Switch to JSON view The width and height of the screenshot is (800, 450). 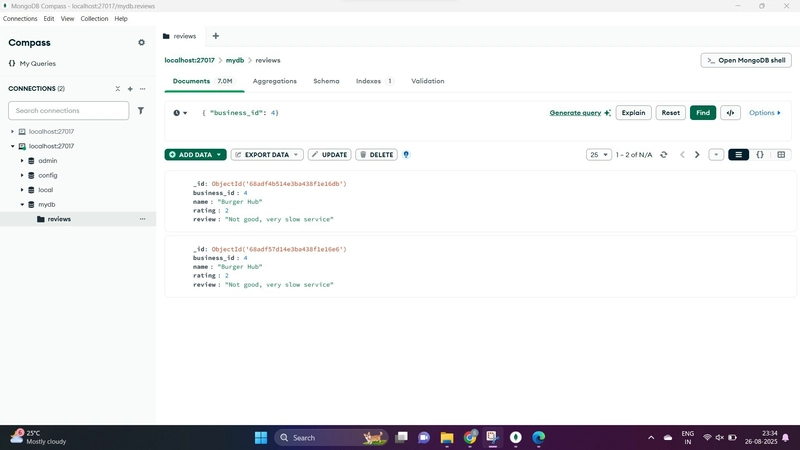(x=760, y=155)
